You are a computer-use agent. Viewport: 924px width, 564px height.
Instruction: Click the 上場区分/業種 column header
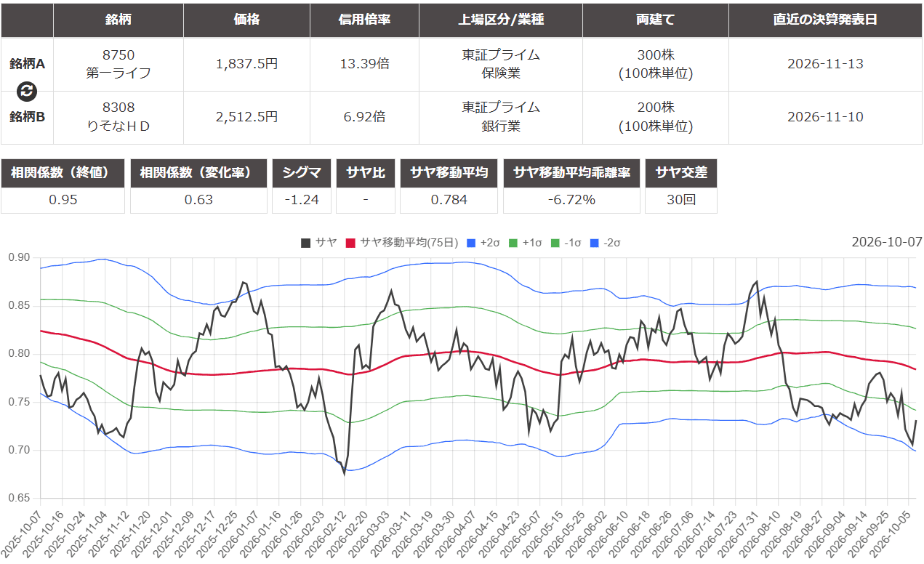click(501, 20)
